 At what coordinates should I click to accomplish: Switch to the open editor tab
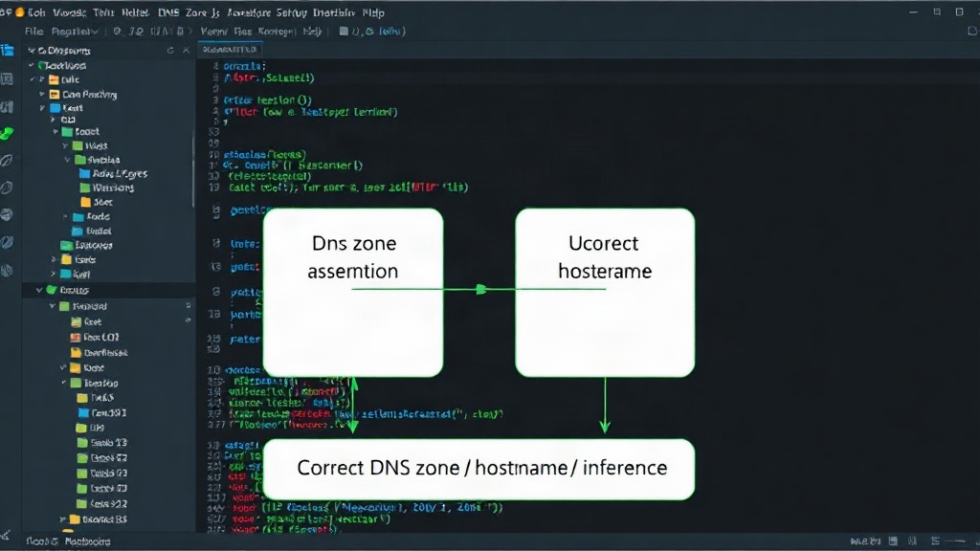click(230, 50)
